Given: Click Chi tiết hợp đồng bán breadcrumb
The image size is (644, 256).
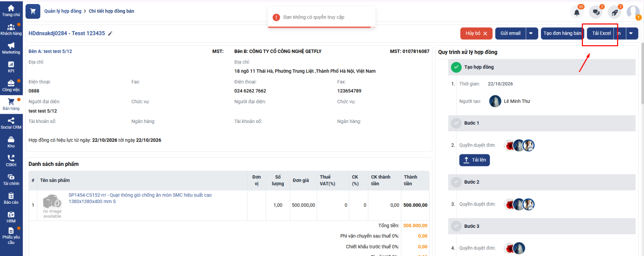Looking at the screenshot, I should [x=111, y=11].
